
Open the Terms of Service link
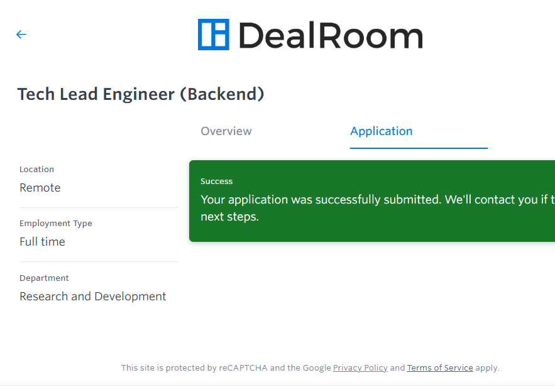440,368
